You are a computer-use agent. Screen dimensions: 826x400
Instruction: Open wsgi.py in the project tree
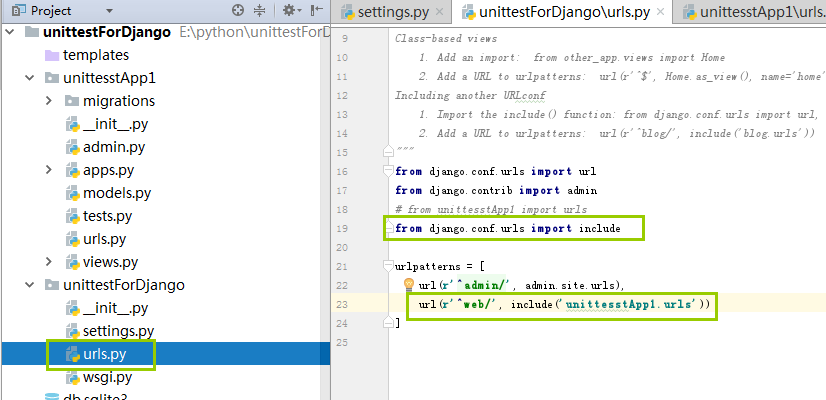(107, 377)
